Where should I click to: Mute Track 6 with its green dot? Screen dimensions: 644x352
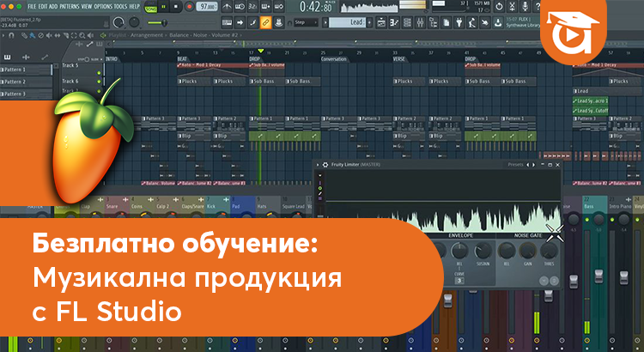[x=99, y=82]
